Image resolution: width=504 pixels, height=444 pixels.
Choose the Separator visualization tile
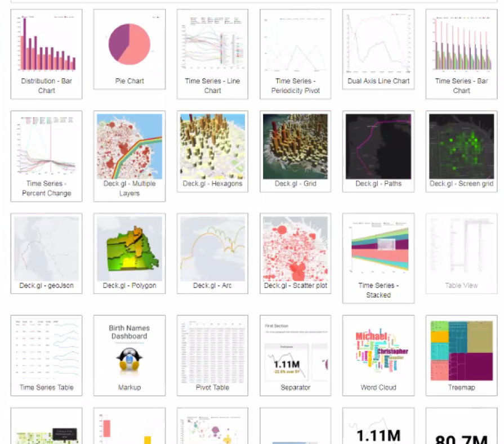pyautogui.click(x=296, y=355)
